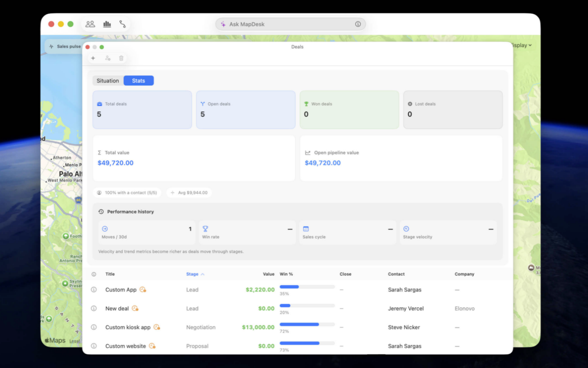Click the 'Negotiation' stage cell
The height and width of the screenshot is (368, 588).
coord(201,327)
